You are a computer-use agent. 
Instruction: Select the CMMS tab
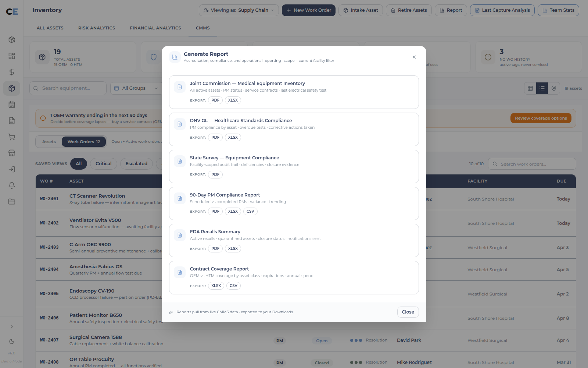(203, 28)
